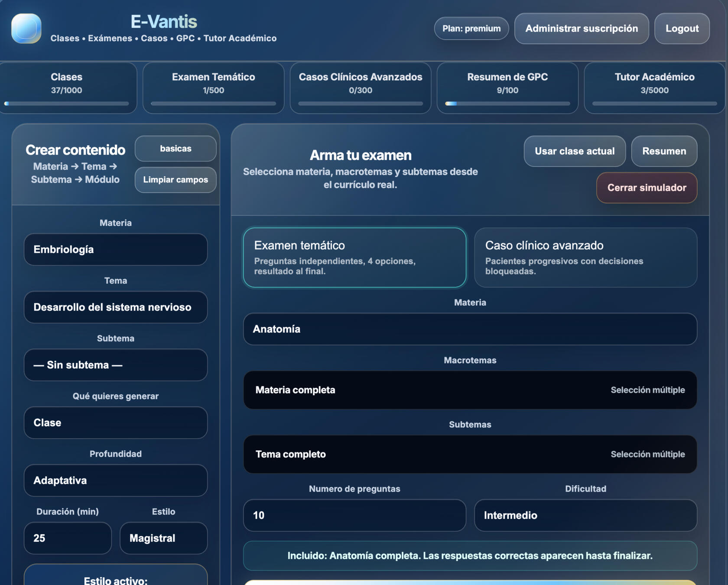Select the Examen temático mode card

tap(354, 257)
